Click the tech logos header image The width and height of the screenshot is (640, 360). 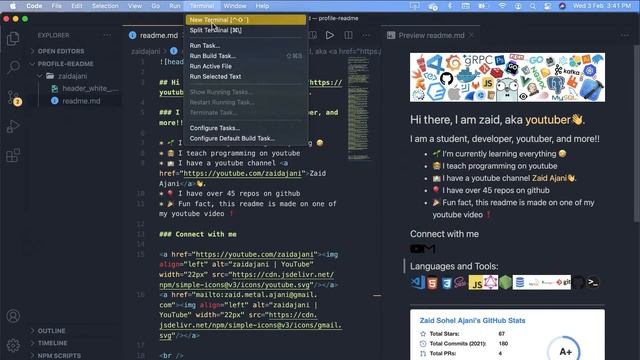[507, 77]
